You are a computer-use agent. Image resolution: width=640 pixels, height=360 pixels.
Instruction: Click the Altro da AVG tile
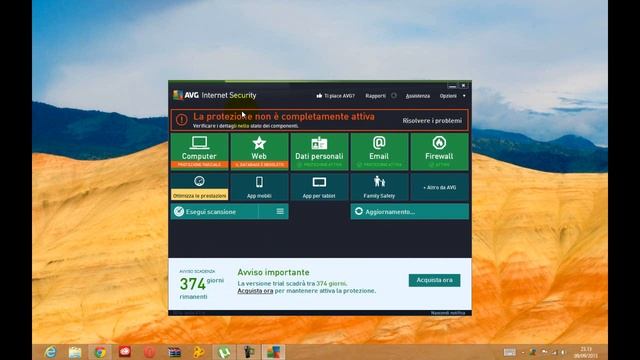click(439, 187)
